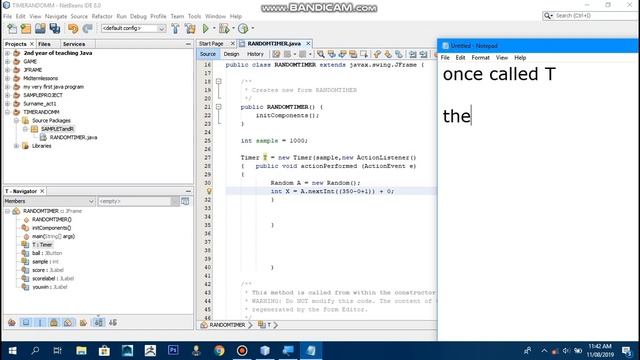Collapse the Source Packages node
This screenshot has height=360, width=640.
tap(16, 120)
